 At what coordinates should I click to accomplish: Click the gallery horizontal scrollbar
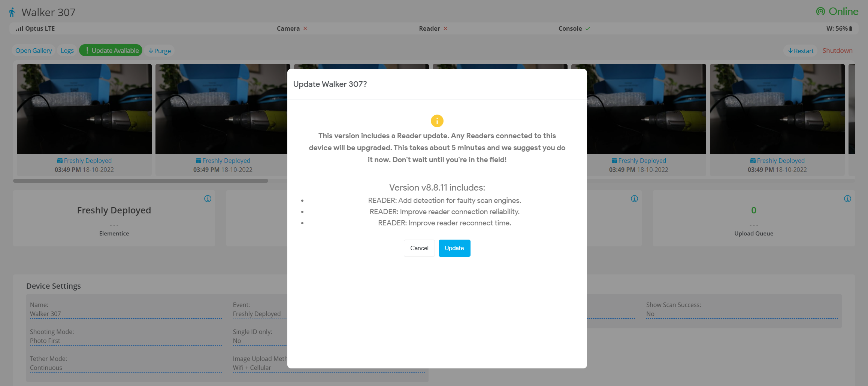(x=140, y=181)
